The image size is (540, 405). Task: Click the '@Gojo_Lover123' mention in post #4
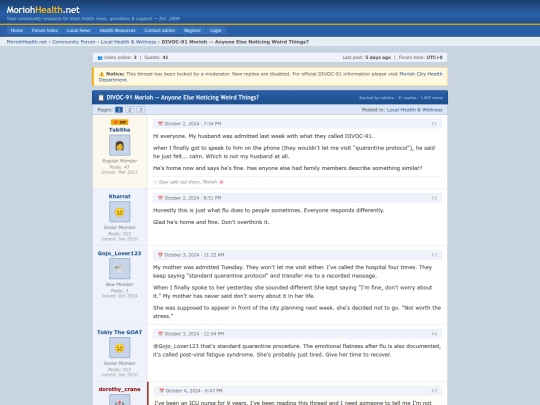176,346
